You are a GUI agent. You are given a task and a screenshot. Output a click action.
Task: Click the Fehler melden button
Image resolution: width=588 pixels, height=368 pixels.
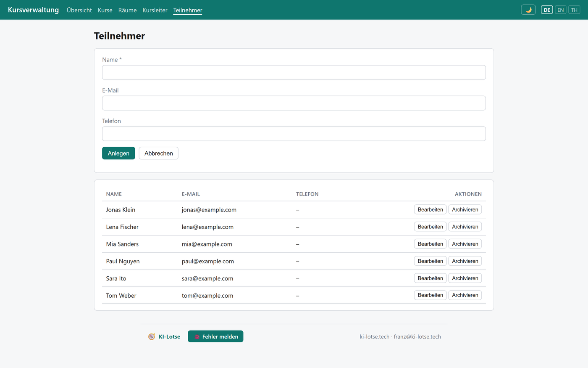(x=215, y=336)
